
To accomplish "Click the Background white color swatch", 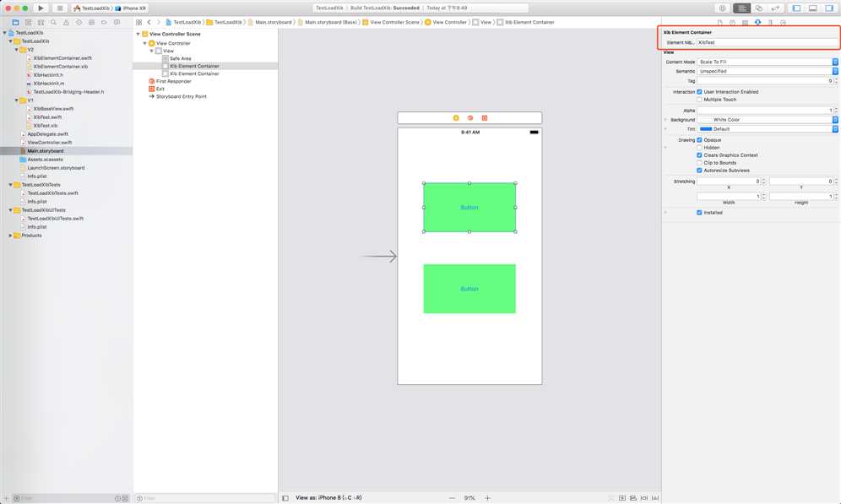I will pyautogui.click(x=706, y=120).
